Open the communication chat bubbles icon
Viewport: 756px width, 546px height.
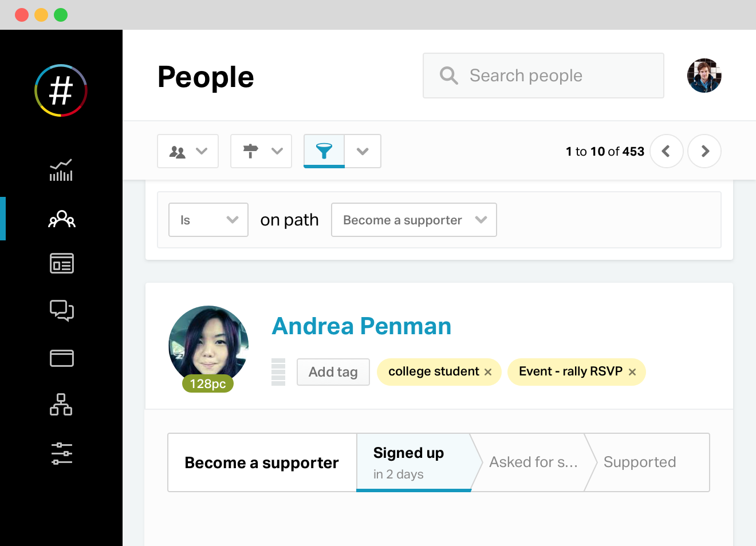pyautogui.click(x=61, y=311)
